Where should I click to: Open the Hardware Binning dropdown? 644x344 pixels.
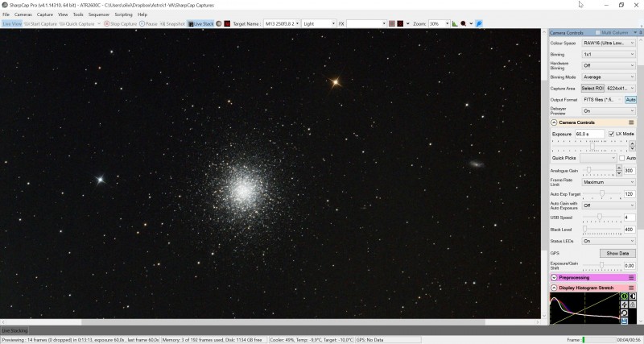tap(609, 65)
